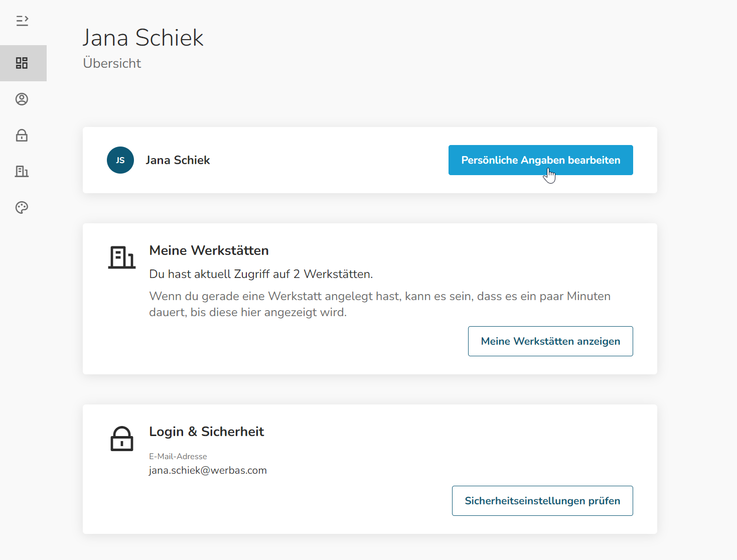Image resolution: width=737 pixels, height=560 pixels.
Task: Click Sicherheitseinstellungen prüfen button
Action: click(542, 501)
